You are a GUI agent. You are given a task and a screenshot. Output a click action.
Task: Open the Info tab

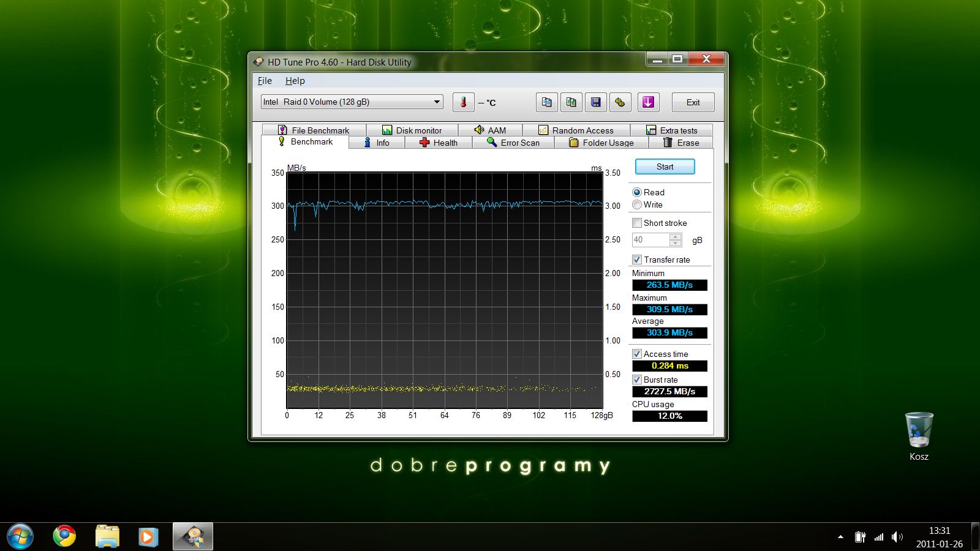(x=377, y=143)
